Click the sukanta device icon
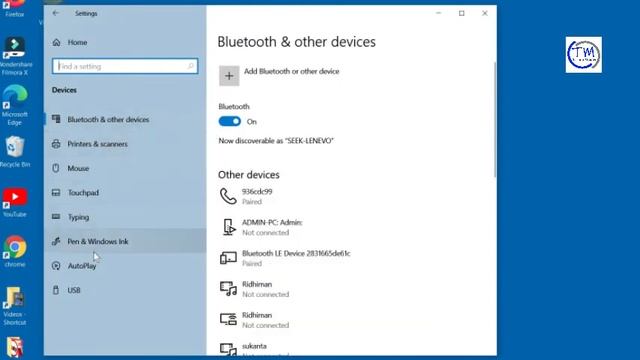 pyautogui.click(x=228, y=349)
